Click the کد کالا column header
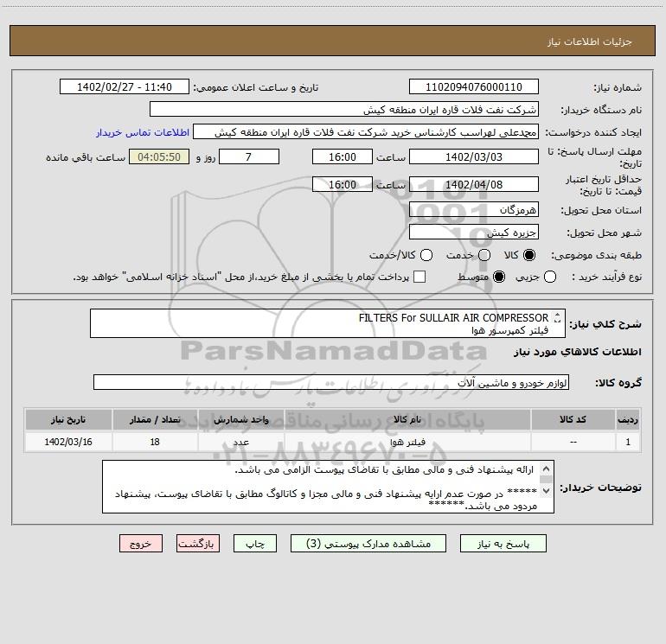The width and height of the screenshot is (666, 644). 573,419
